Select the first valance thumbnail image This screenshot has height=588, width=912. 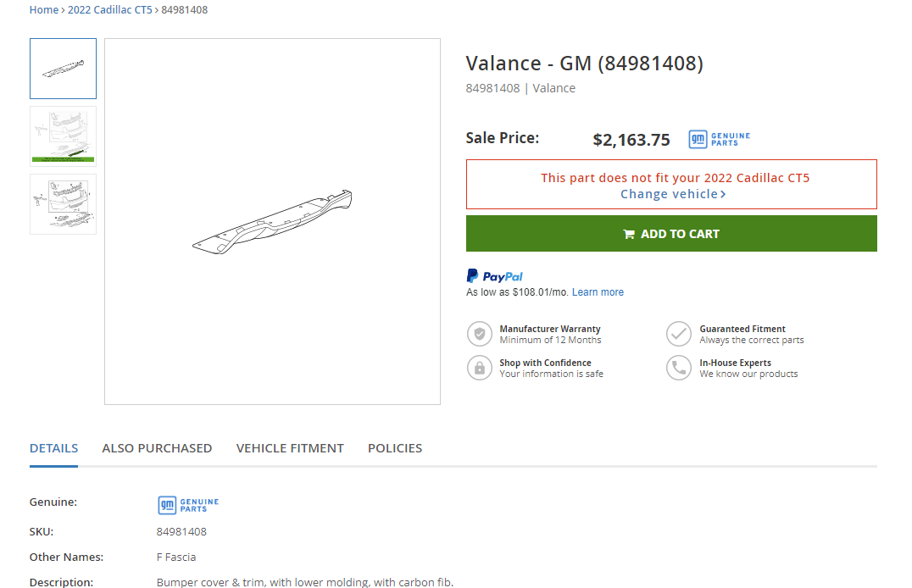tap(64, 69)
